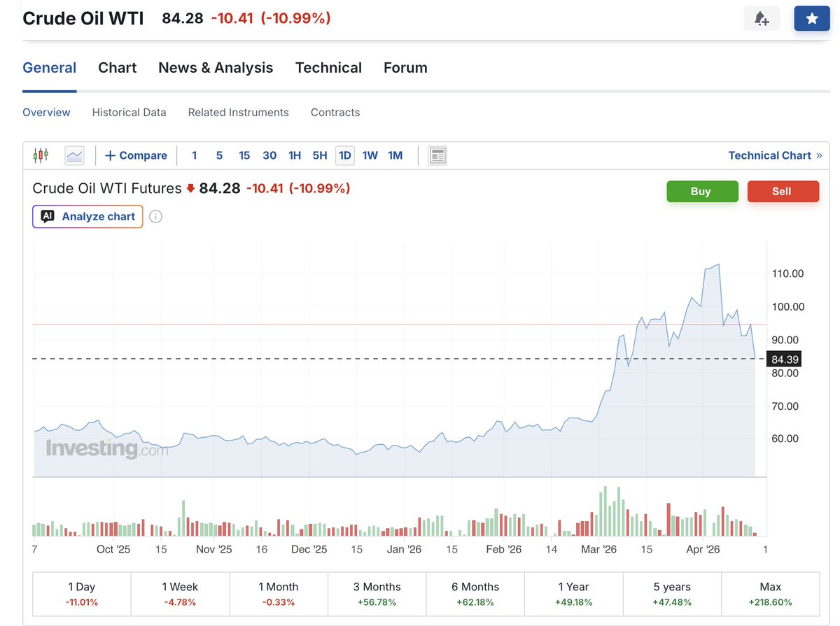Select the 1D interval

click(x=345, y=155)
